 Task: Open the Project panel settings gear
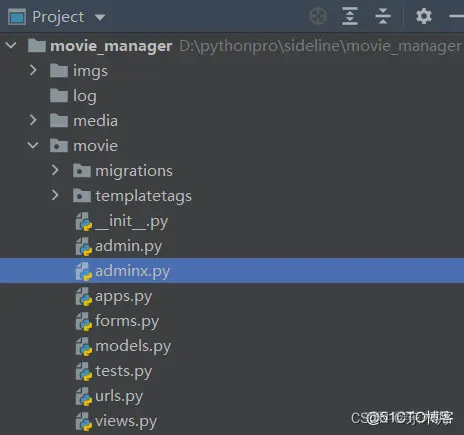tap(424, 16)
